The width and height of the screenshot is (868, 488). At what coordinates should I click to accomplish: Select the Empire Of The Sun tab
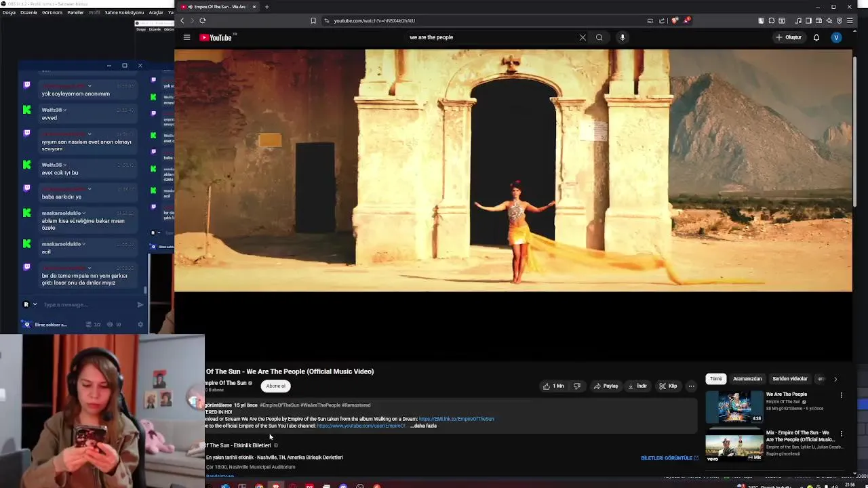(x=217, y=7)
